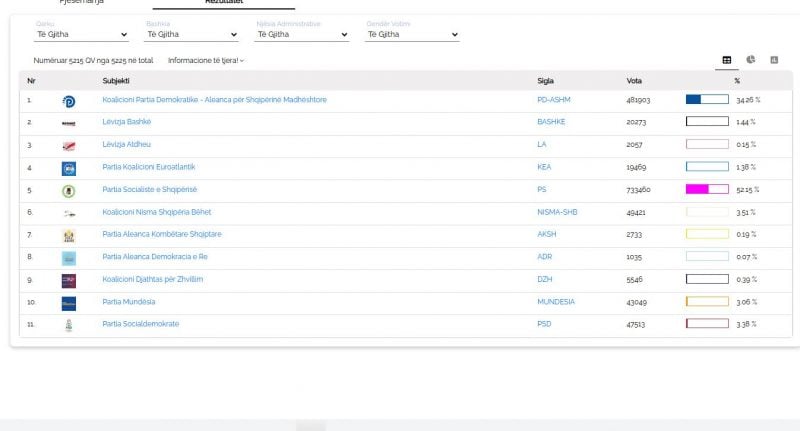This screenshot has width=800, height=431.
Task: Click the NISMA-SHB sigla
Action: (x=557, y=212)
